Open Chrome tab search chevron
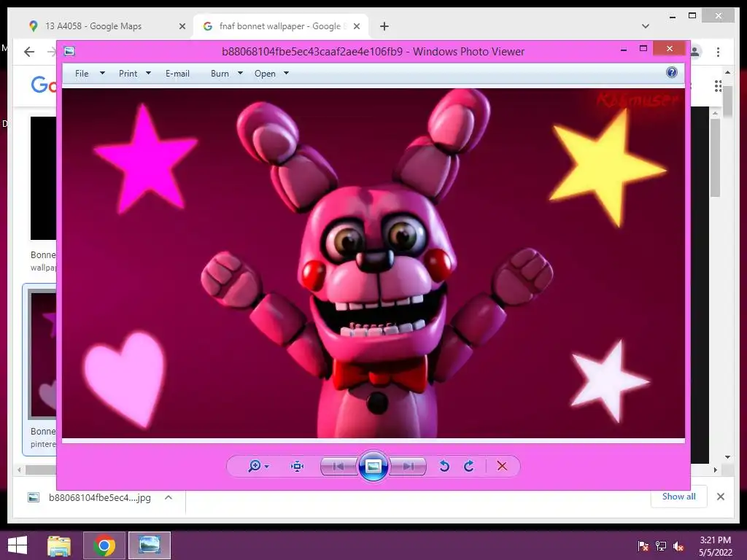This screenshot has height=560, width=747. [x=646, y=26]
